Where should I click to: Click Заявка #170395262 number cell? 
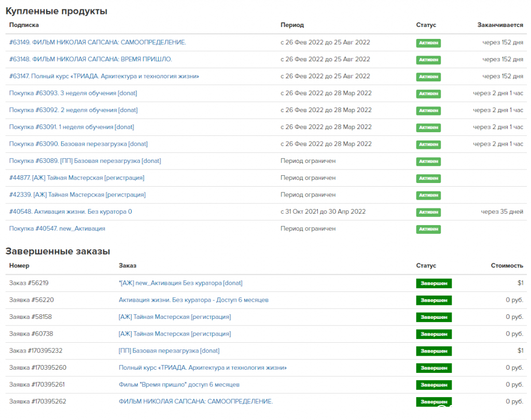pyautogui.click(x=37, y=401)
